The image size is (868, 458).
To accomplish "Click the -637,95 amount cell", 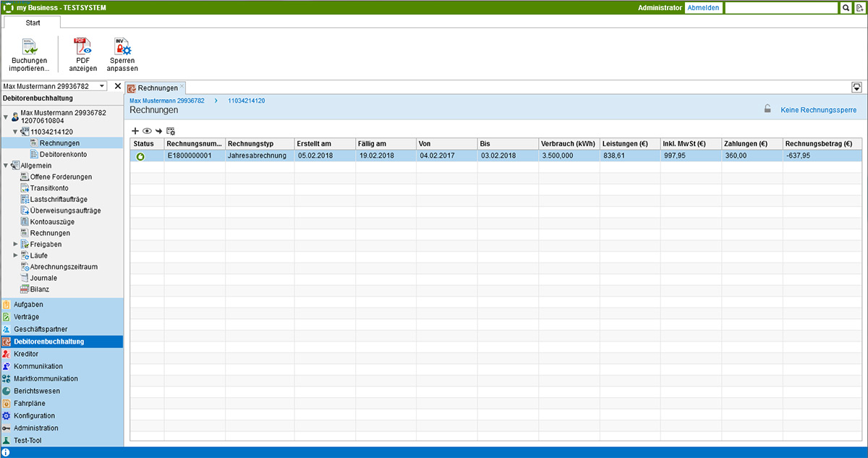I will pyautogui.click(x=822, y=156).
